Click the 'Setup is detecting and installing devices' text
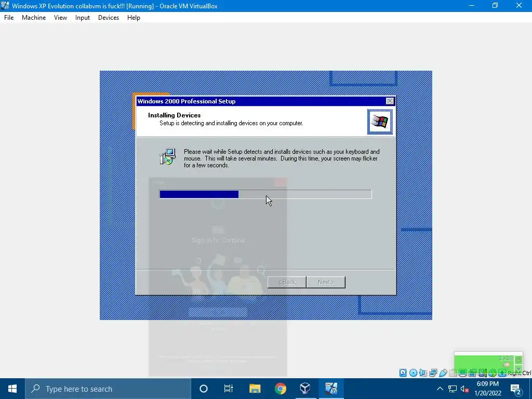This screenshot has width=532, height=399. click(231, 123)
